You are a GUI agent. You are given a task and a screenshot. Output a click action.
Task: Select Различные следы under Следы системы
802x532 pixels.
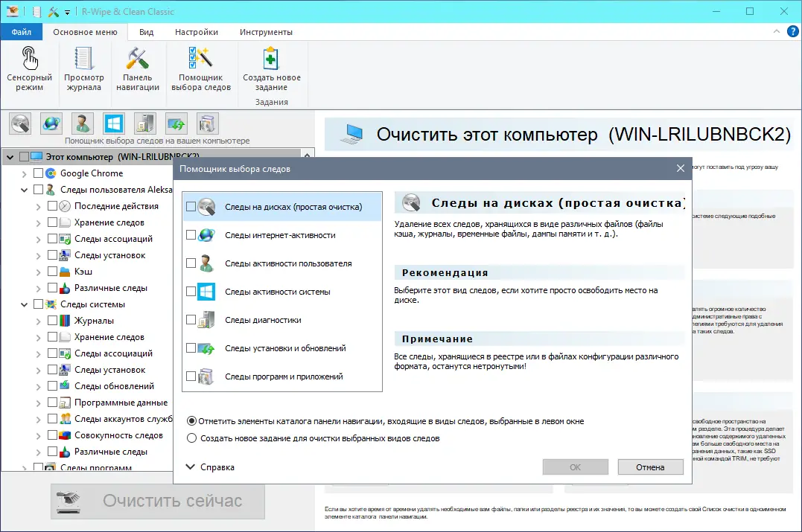[x=111, y=451]
